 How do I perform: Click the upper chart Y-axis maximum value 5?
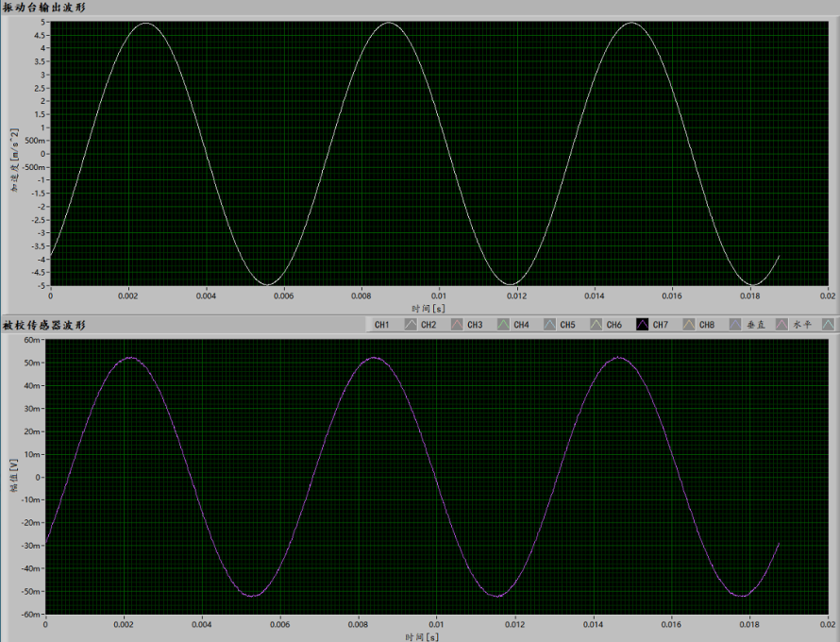point(42,22)
